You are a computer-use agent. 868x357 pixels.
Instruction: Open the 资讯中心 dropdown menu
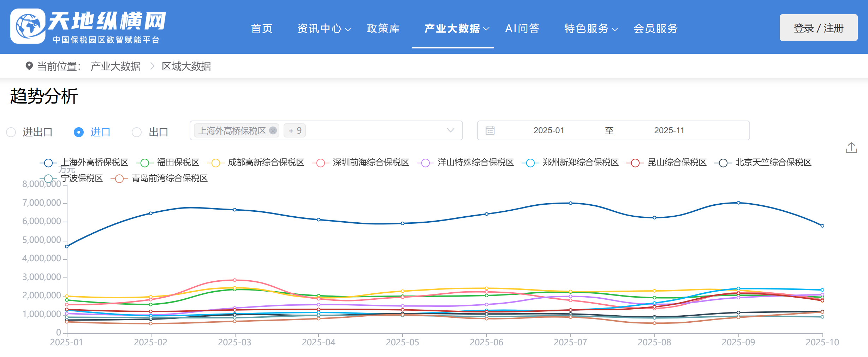point(323,28)
